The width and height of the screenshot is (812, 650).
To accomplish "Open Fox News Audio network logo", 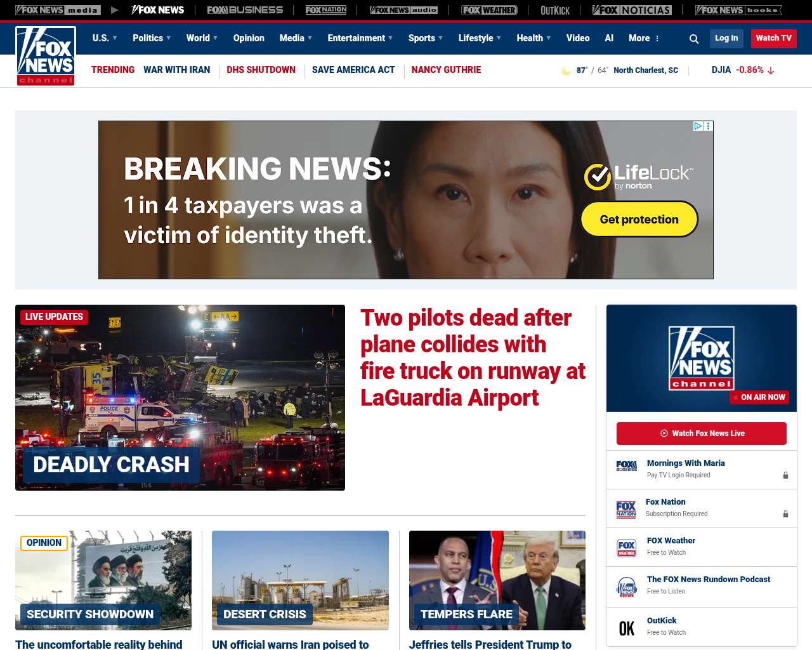I will [403, 10].
